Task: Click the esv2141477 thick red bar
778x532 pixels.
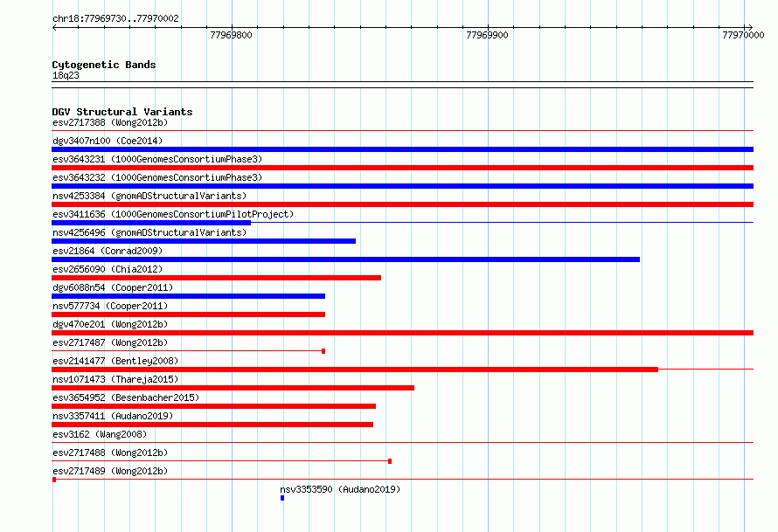Action: point(355,370)
